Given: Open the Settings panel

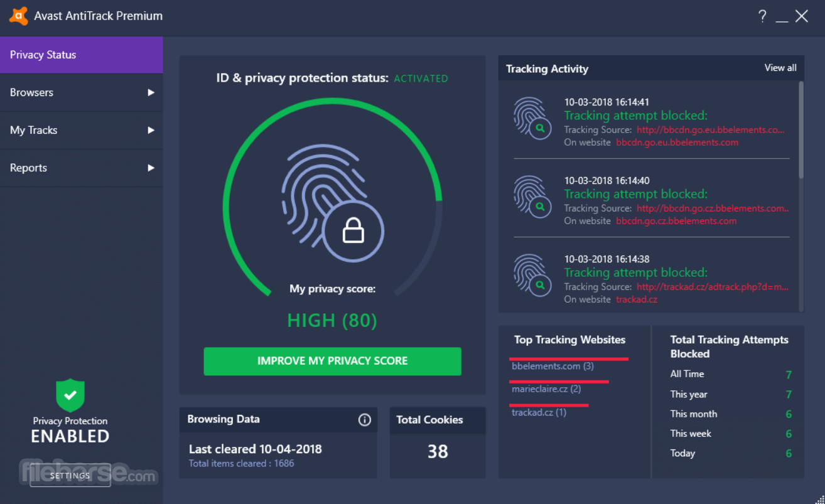Looking at the screenshot, I should pyautogui.click(x=69, y=476).
